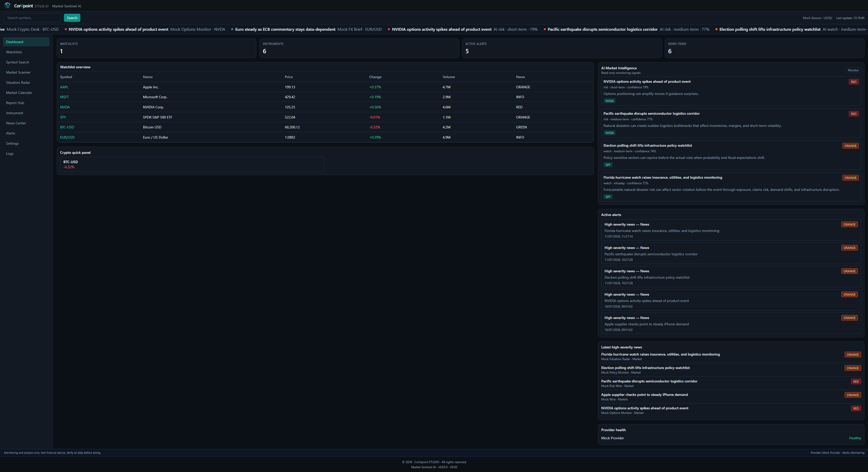This screenshot has height=472, width=868.
Task: Go to Symbol Search in the sidebar
Action: pos(26,62)
